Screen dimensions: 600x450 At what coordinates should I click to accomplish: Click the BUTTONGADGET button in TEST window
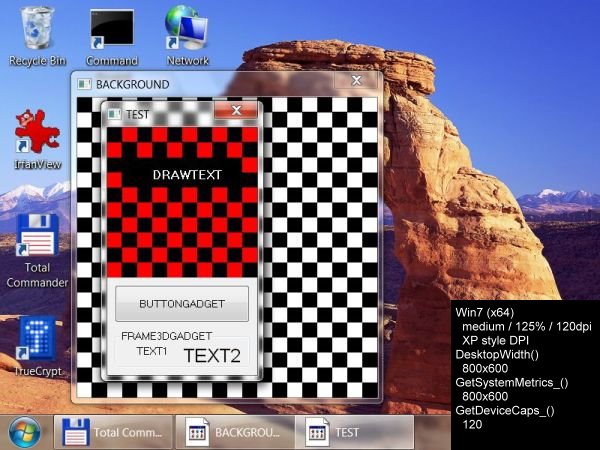[182, 304]
